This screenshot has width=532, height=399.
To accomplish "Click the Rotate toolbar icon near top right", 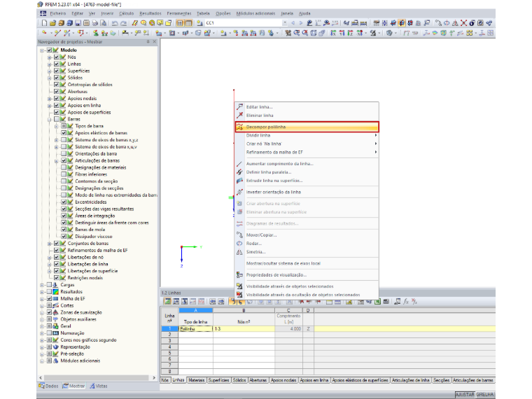I will pyautogui.click(x=447, y=23).
